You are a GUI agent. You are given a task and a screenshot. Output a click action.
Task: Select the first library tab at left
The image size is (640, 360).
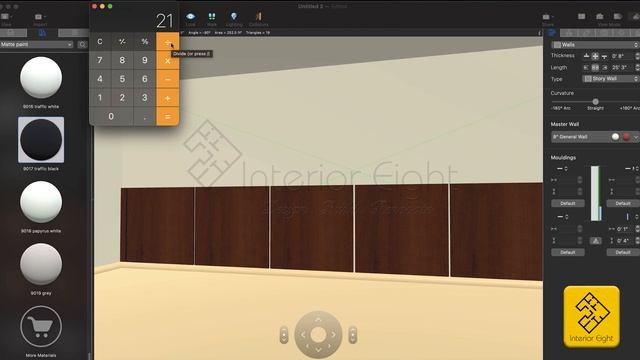pyautogui.click(x=13, y=33)
